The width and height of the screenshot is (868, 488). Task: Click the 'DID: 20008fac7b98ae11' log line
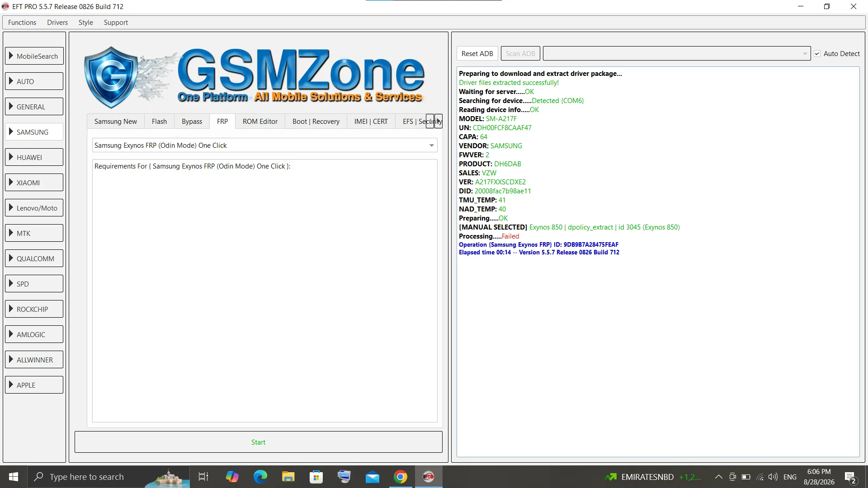(495, 191)
